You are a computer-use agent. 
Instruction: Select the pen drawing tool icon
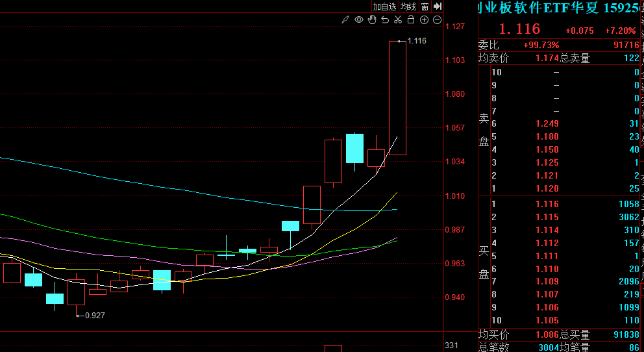[x=346, y=20]
